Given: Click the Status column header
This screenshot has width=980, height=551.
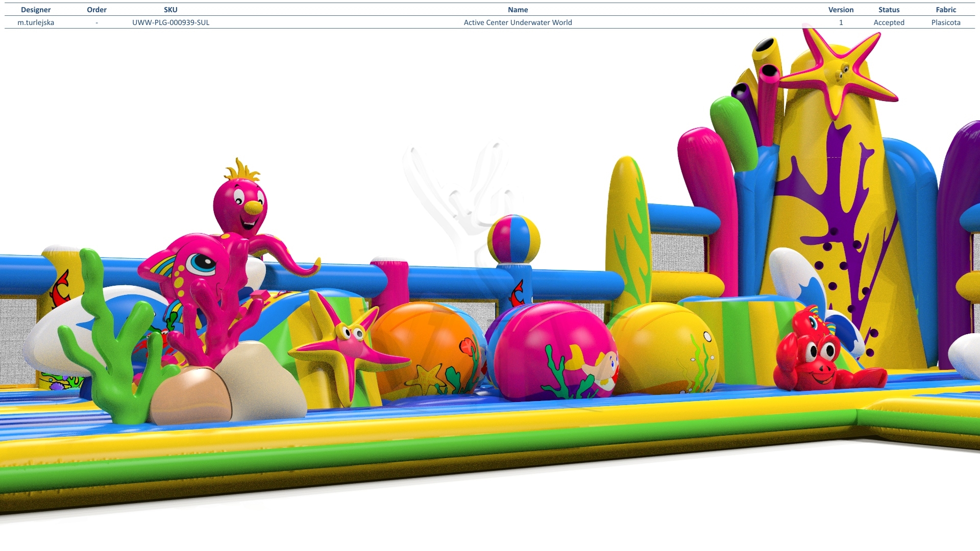Looking at the screenshot, I should pyautogui.click(x=889, y=10).
